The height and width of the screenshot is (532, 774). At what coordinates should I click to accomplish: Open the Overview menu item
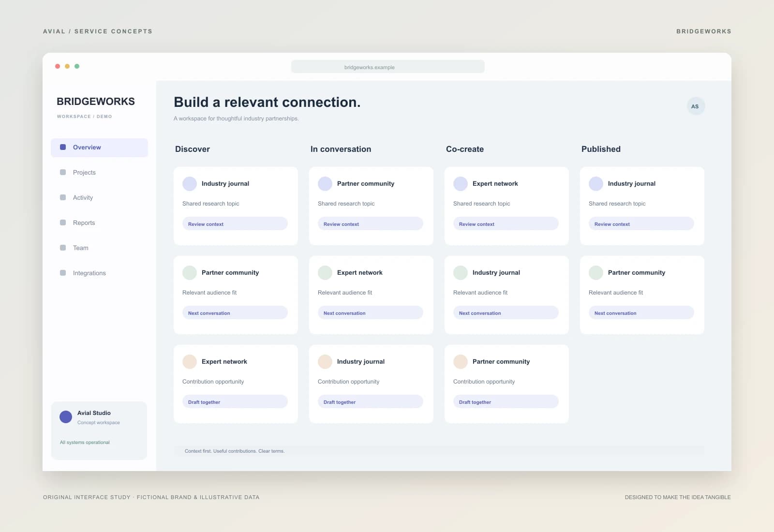click(99, 148)
